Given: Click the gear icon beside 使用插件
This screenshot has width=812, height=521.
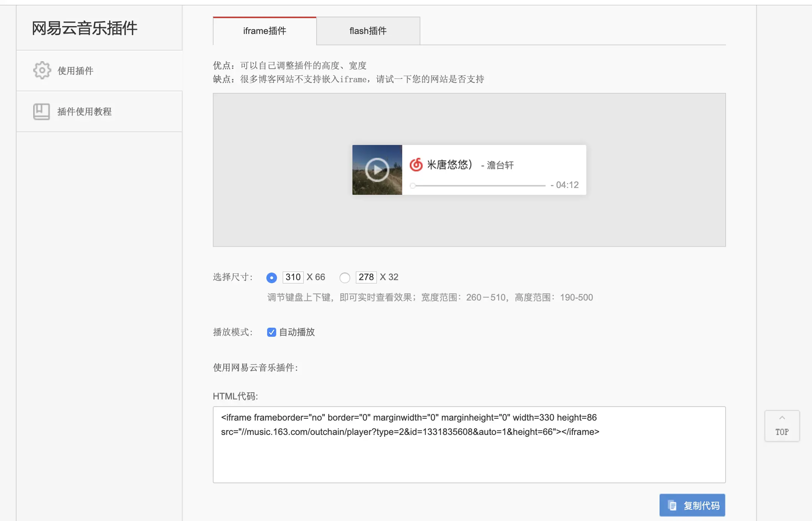Looking at the screenshot, I should 42,70.
